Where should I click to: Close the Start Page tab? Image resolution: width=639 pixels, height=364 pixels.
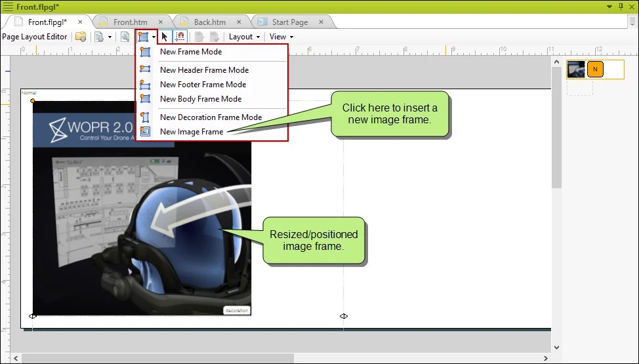coord(321,22)
